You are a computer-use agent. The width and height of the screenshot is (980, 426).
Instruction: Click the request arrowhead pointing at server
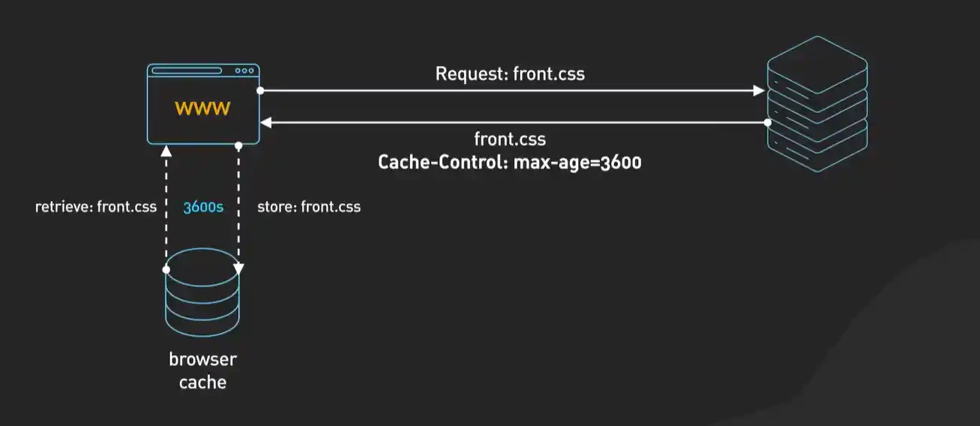click(x=759, y=91)
